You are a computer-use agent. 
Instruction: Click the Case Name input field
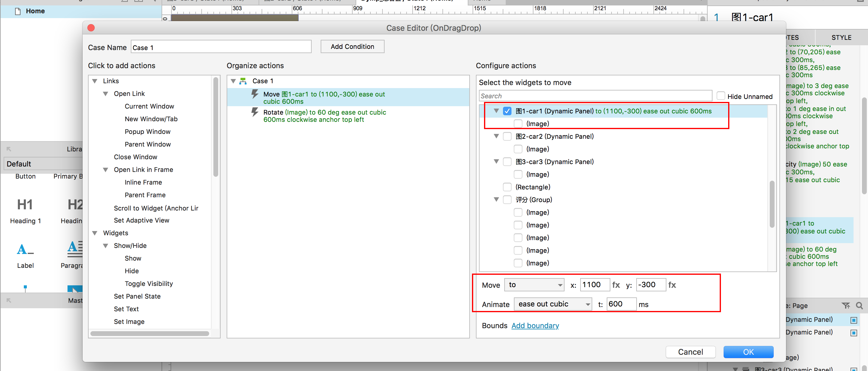[221, 47]
